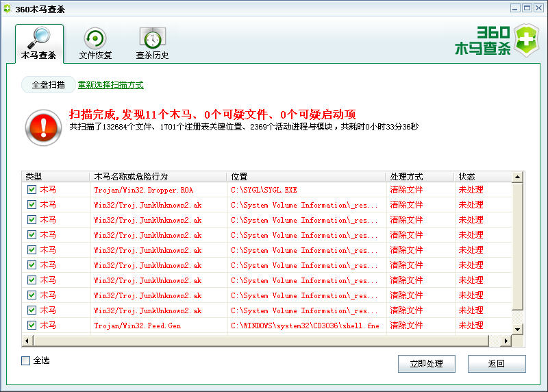Close the 360木马查杀 window
Image resolution: width=548 pixels, height=392 pixels.
click(x=538, y=8)
